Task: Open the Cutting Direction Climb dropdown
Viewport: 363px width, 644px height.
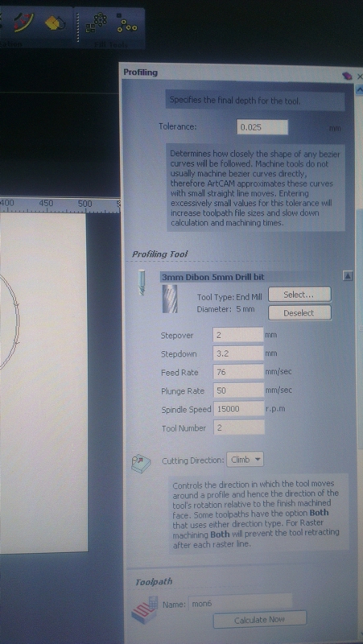Action: click(x=245, y=460)
